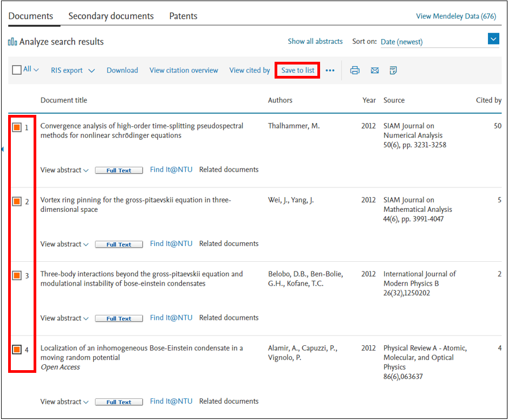
Task: Toggle the select All checkbox
Action: 17,70
